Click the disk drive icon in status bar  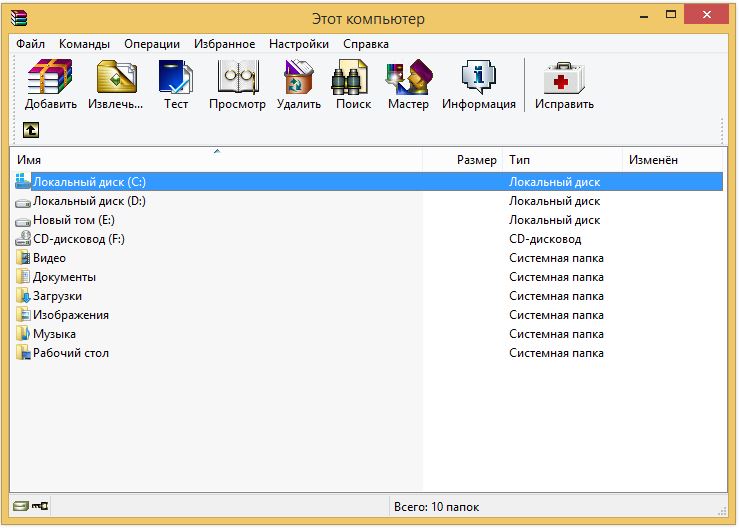21,506
